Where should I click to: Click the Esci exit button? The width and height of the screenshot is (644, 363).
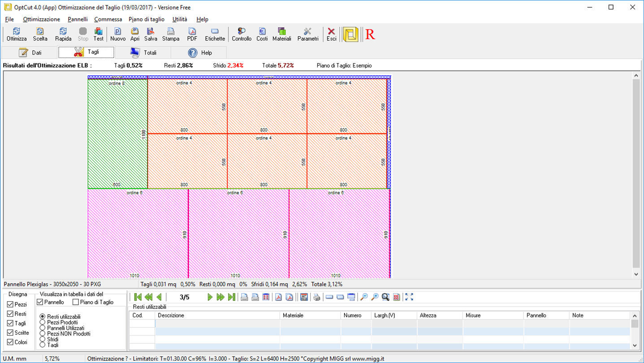coord(331,34)
